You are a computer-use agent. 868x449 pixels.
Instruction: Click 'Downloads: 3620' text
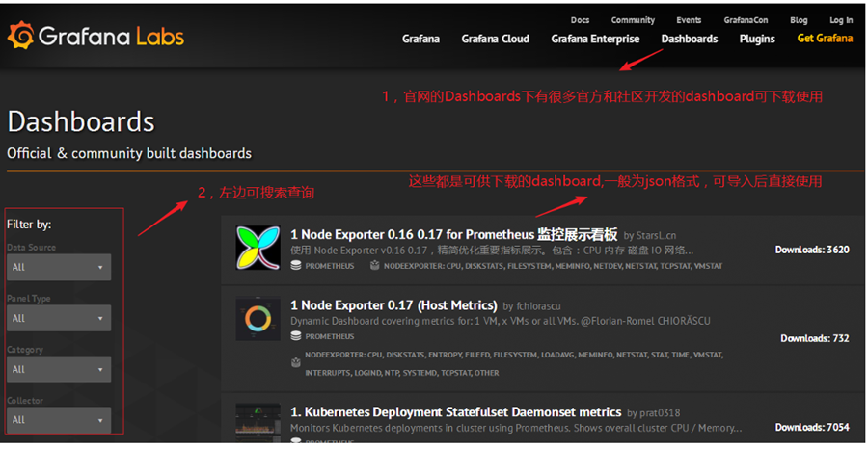pyautogui.click(x=812, y=250)
